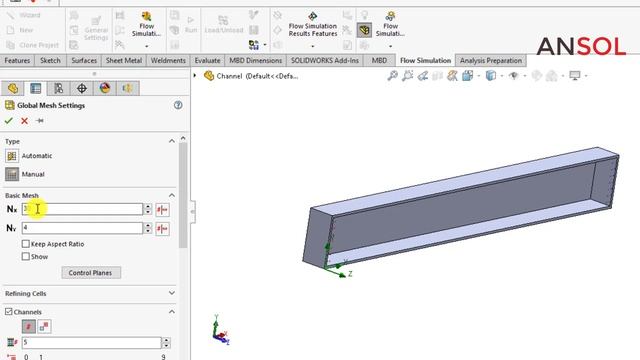
Task: Open Hide/Show Items eye icon
Action: tap(514, 76)
